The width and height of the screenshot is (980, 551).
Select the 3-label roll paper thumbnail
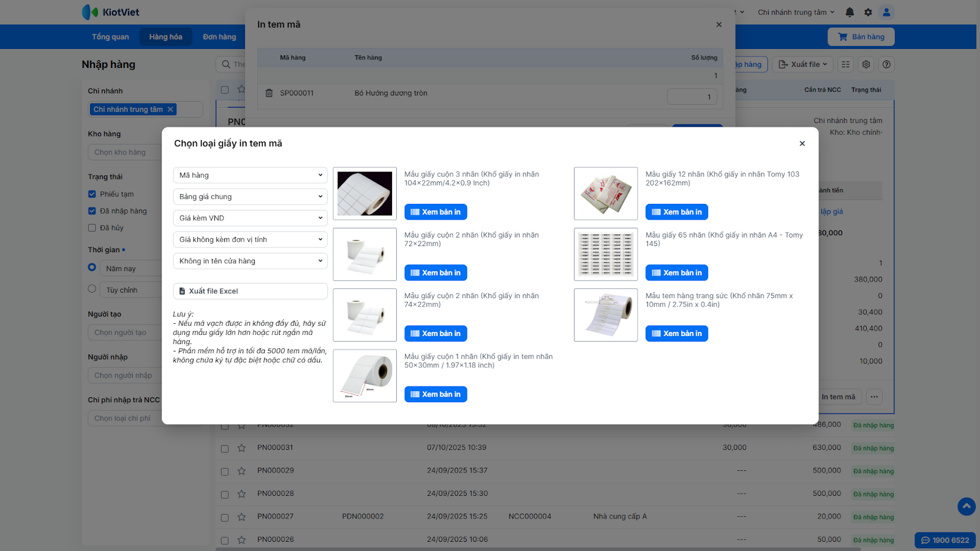coord(364,193)
